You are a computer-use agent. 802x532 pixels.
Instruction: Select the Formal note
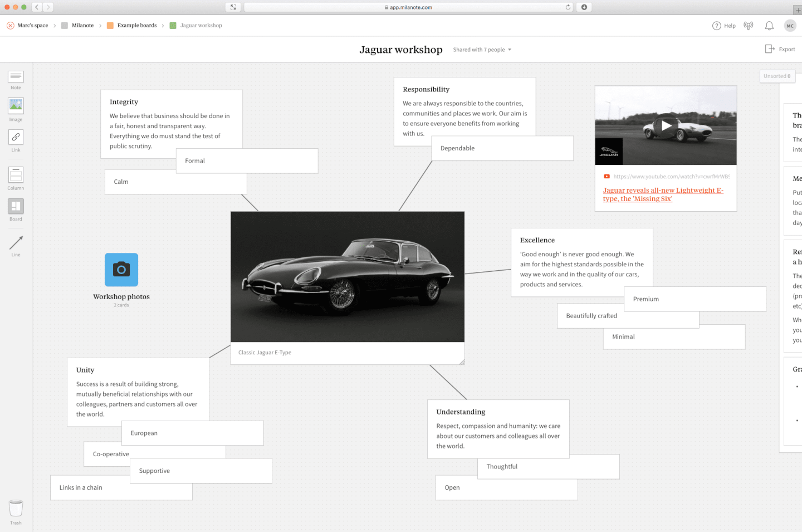tap(247, 161)
